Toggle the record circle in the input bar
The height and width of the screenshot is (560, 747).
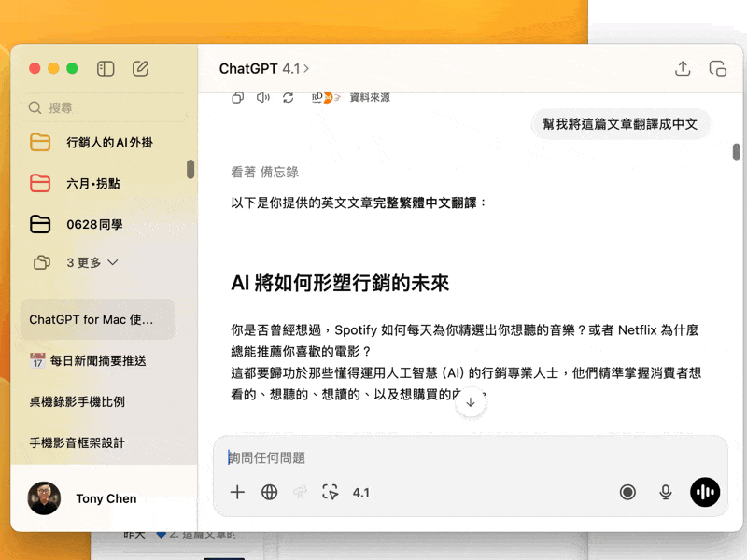[x=627, y=492]
